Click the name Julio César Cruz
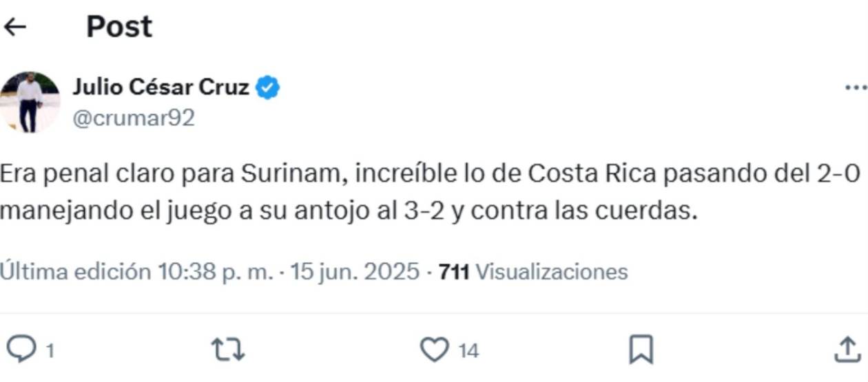868x382 pixels. click(x=161, y=88)
